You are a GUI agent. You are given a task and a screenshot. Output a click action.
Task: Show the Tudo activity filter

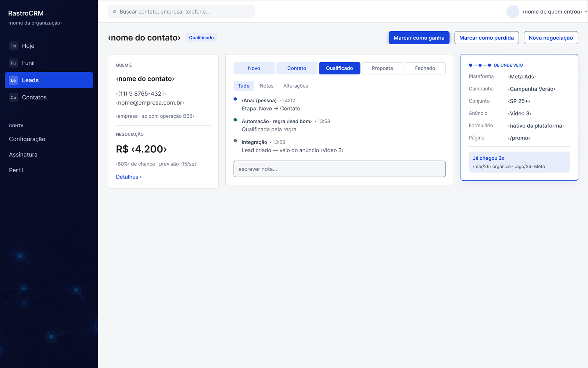[x=244, y=86]
